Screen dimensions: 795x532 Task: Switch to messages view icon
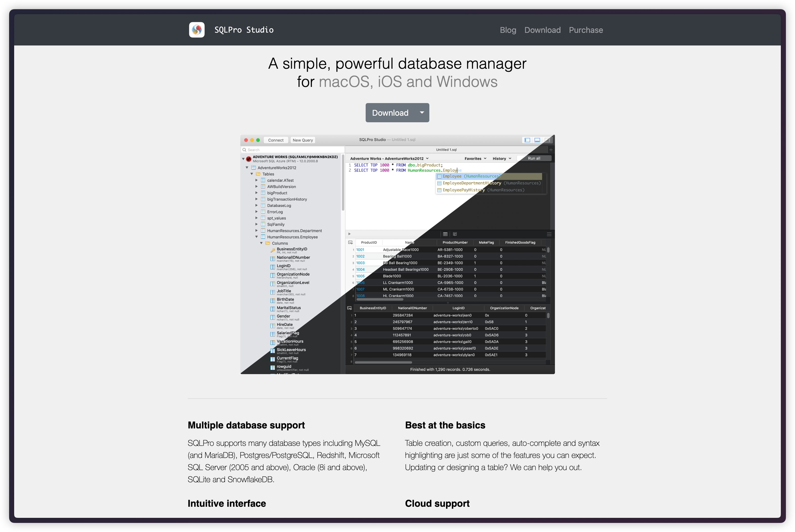pos(455,234)
